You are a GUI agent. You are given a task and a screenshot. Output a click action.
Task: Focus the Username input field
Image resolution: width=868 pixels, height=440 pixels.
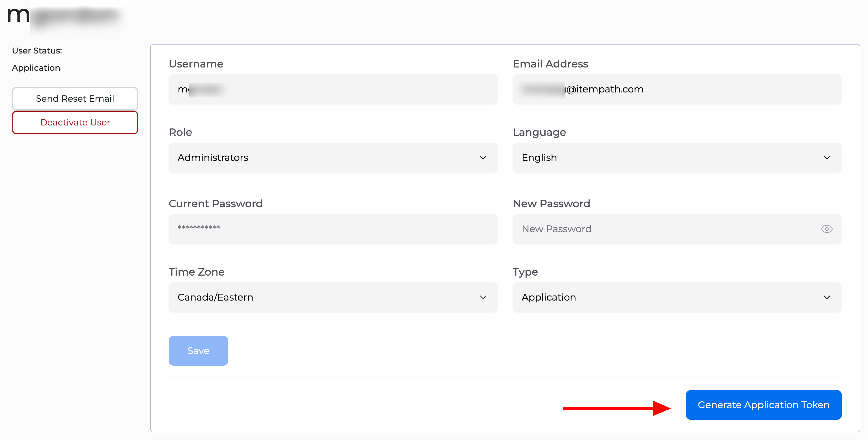tap(333, 89)
